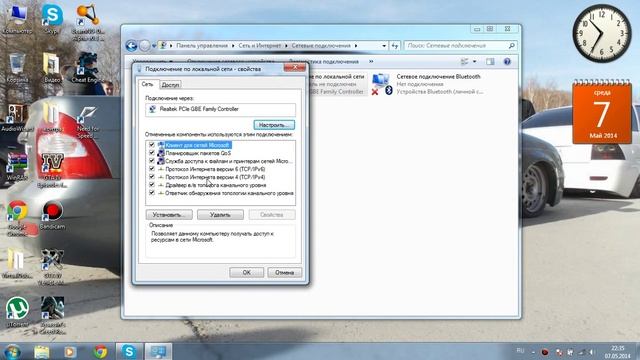The height and width of the screenshot is (360, 640).
Task: Select the WinRAR desktop shortcut
Action: [x=17, y=167]
